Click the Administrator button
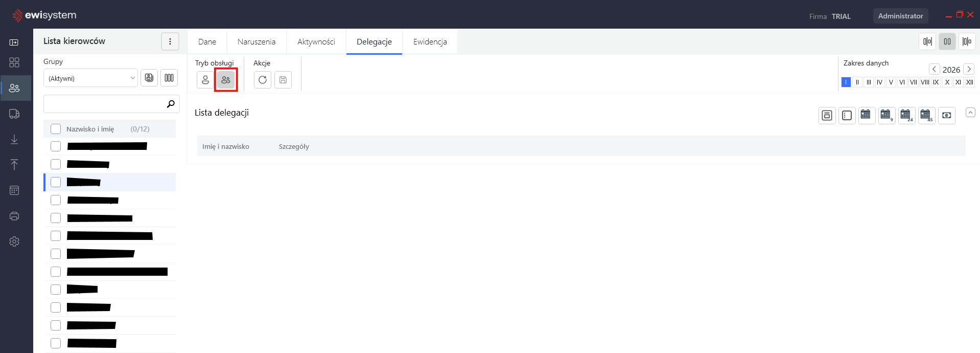Viewport: 980px width, 353px height. pos(900,16)
